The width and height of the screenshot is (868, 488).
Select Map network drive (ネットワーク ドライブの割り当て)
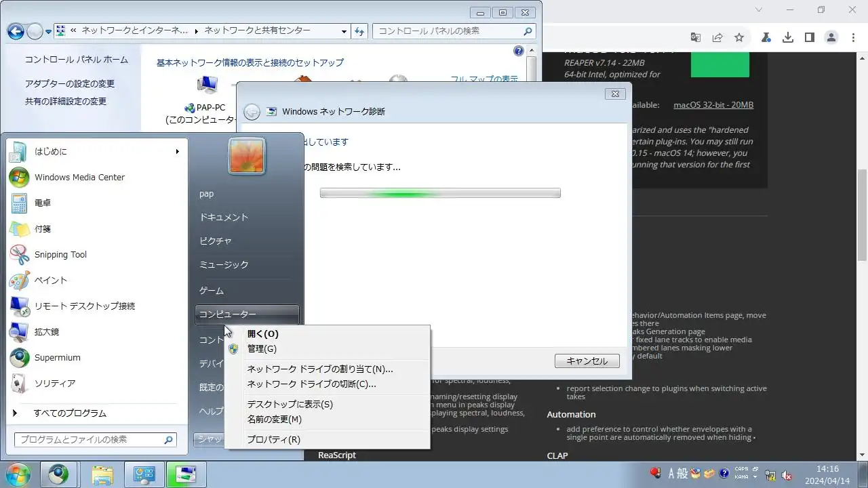click(327, 369)
